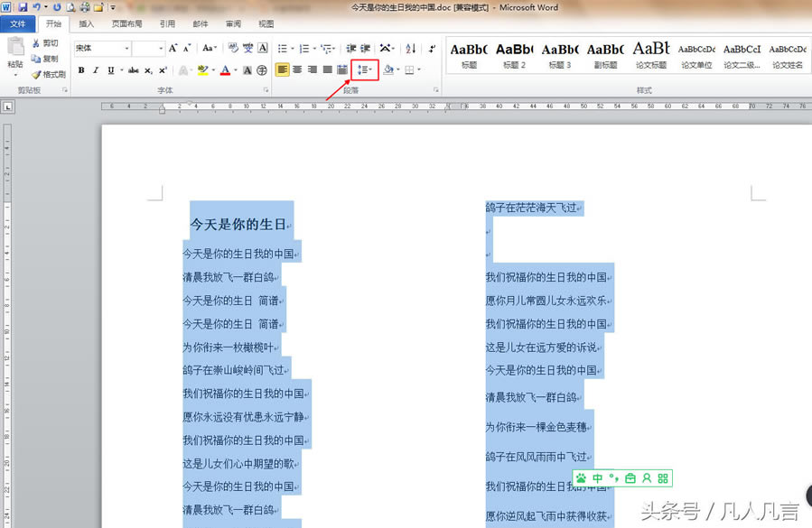Open the 页面布局 tab

click(126, 24)
